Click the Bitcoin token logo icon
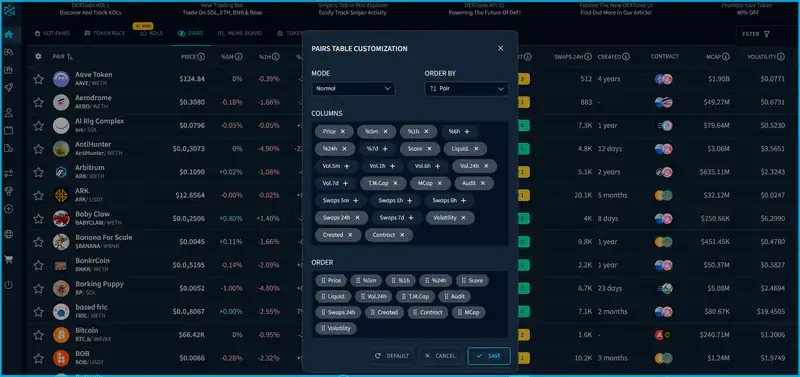The image size is (800, 377). tap(61, 335)
